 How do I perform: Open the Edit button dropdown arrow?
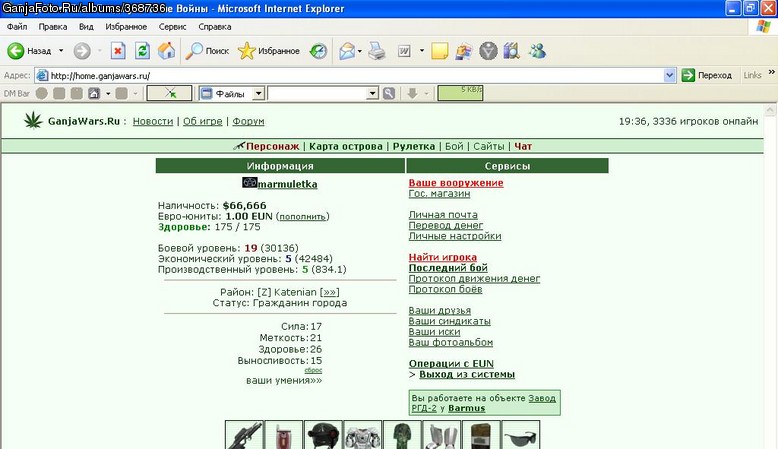click(421, 51)
